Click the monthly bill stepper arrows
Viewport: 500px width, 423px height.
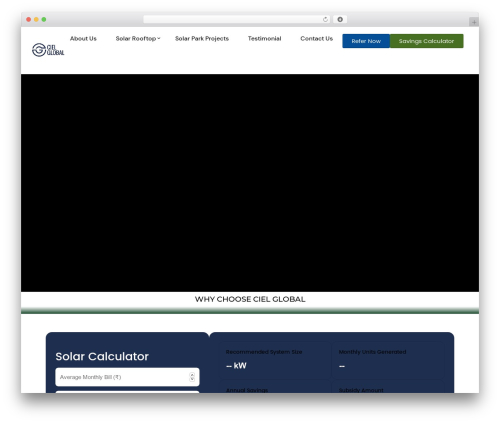[192, 377]
